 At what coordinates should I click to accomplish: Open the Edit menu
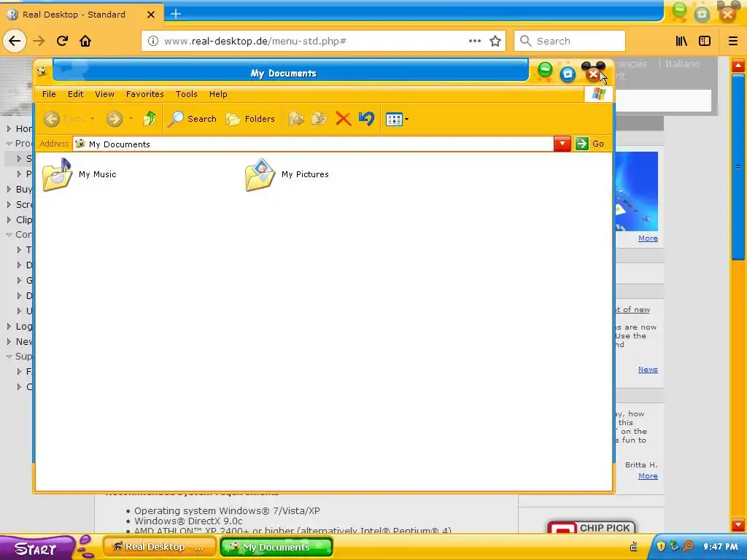click(x=75, y=94)
